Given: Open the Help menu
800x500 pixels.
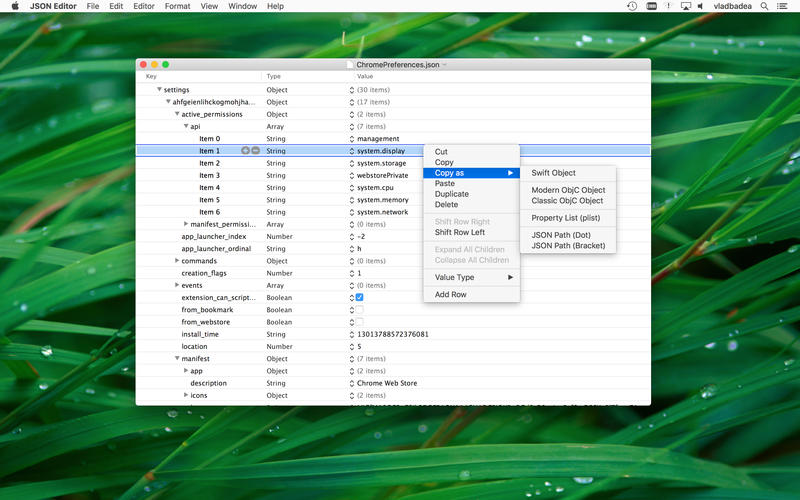Looking at the screenshot, I should point(276,6).
